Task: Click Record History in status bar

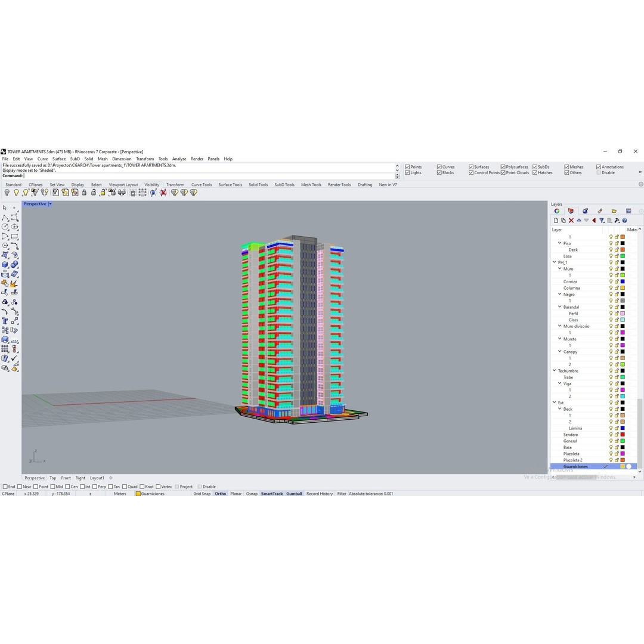Action: (320, 494)
